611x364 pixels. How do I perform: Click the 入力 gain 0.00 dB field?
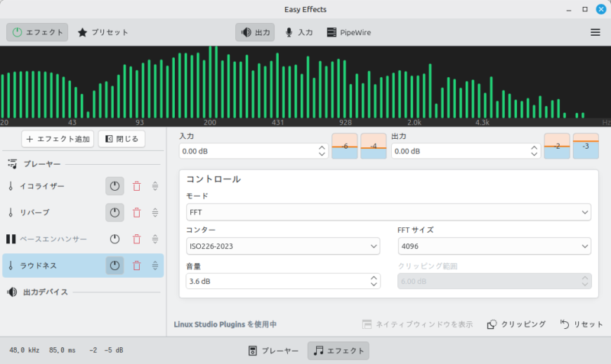(247, 151)
